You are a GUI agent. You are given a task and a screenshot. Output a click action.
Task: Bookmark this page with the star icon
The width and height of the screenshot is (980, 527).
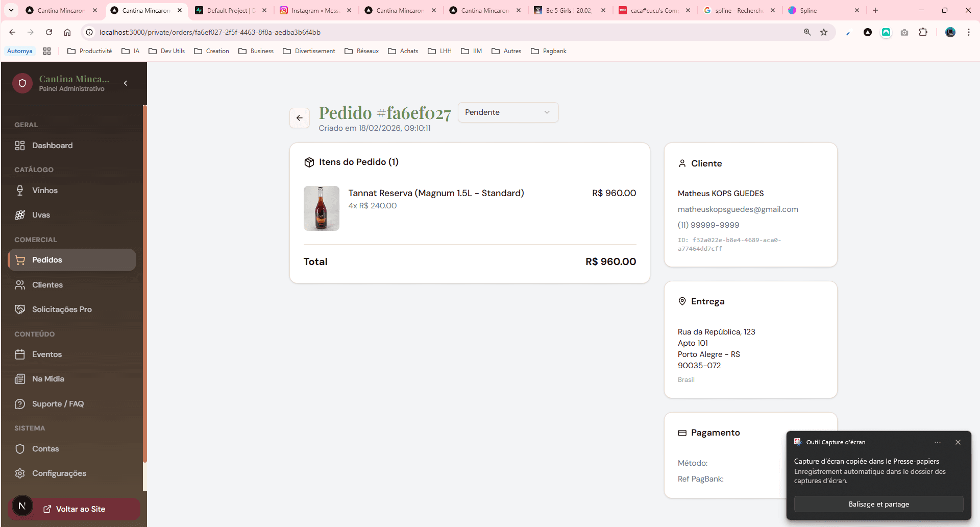(824, 32)
